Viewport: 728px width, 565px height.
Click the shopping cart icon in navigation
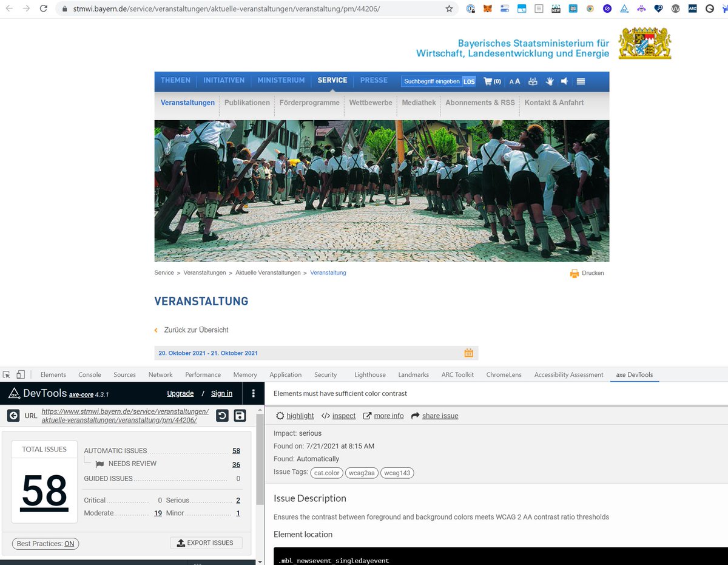click(488, 81)
